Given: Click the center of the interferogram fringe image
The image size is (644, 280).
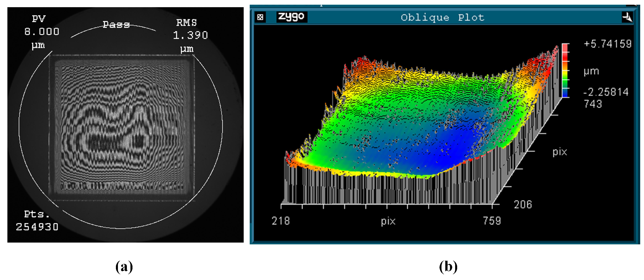Looking at the screenshot, I should pos(122,128).
